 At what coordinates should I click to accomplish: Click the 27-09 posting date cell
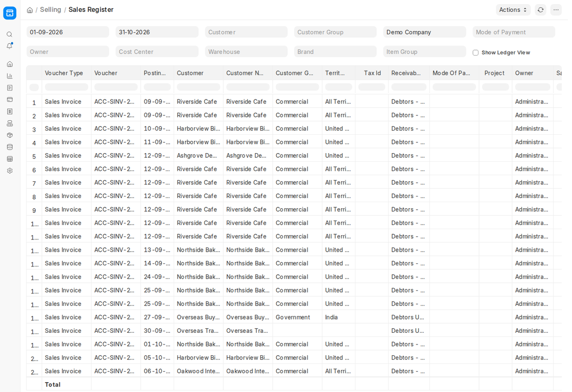[x=157, y=317]
